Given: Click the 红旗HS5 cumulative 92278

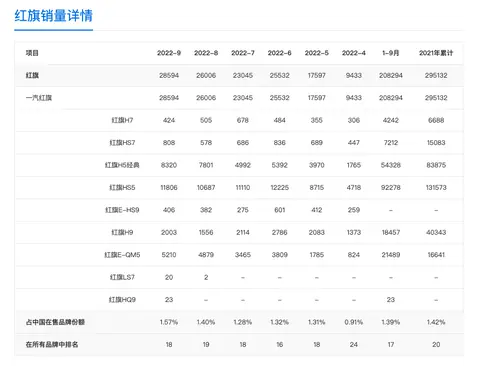Looking at the screenshot, I should [391, 187].
